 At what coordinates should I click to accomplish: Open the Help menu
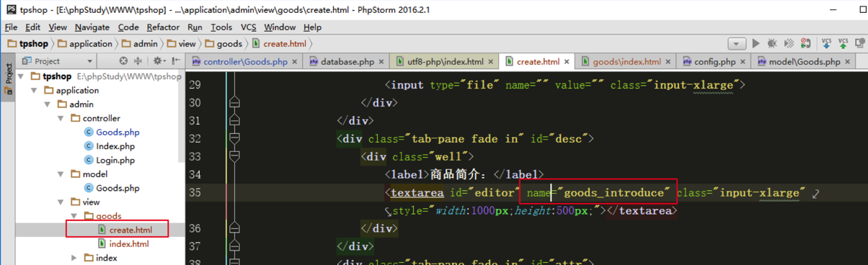click(312, 27)
